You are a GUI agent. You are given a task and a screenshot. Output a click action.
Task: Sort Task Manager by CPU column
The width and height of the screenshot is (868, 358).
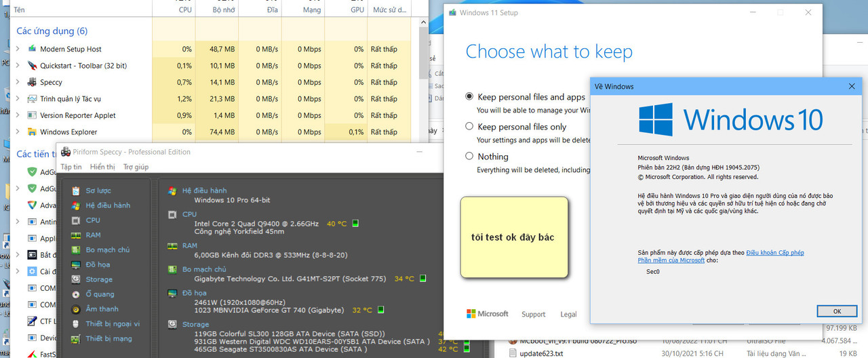[x=173, y=9]
